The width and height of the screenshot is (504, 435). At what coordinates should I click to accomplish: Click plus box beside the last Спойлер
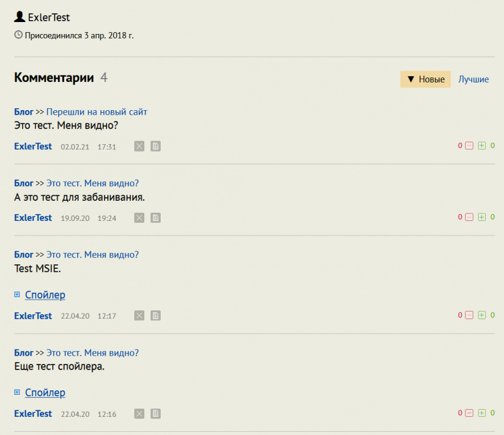coord(17,393)
